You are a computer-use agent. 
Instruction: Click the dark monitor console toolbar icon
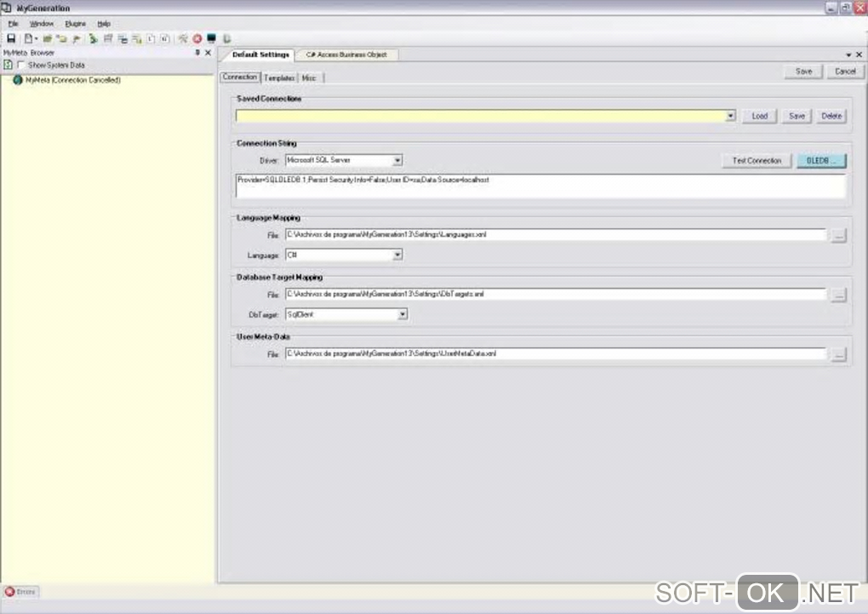211,38
